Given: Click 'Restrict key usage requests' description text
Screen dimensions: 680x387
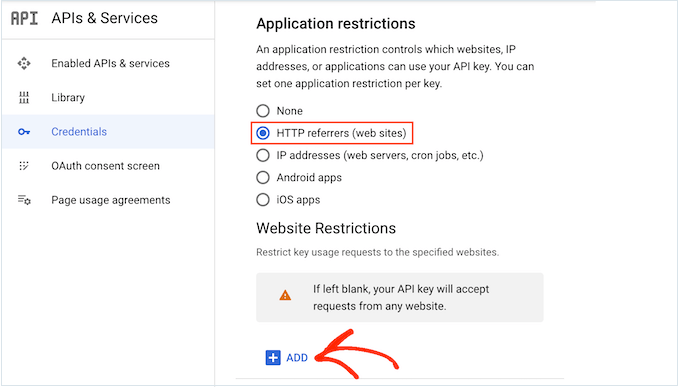Looking at the screenshot, I should tap(378, 252).
